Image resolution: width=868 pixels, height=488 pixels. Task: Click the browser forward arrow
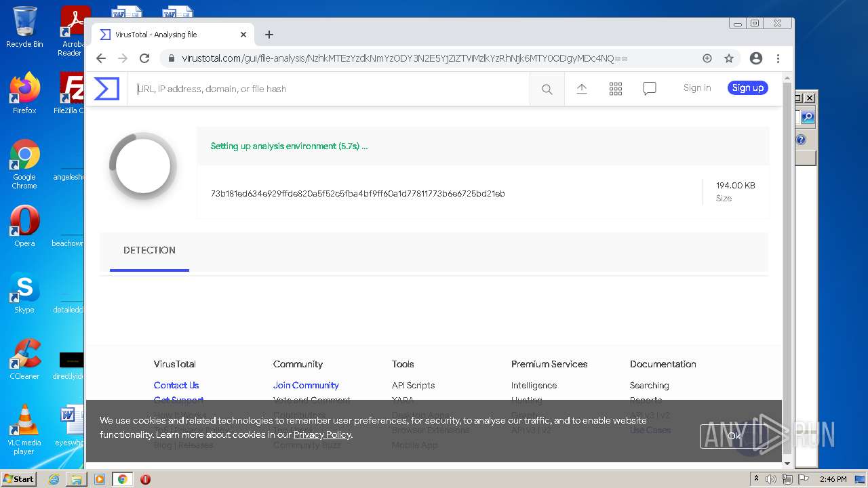click(123, 58)
